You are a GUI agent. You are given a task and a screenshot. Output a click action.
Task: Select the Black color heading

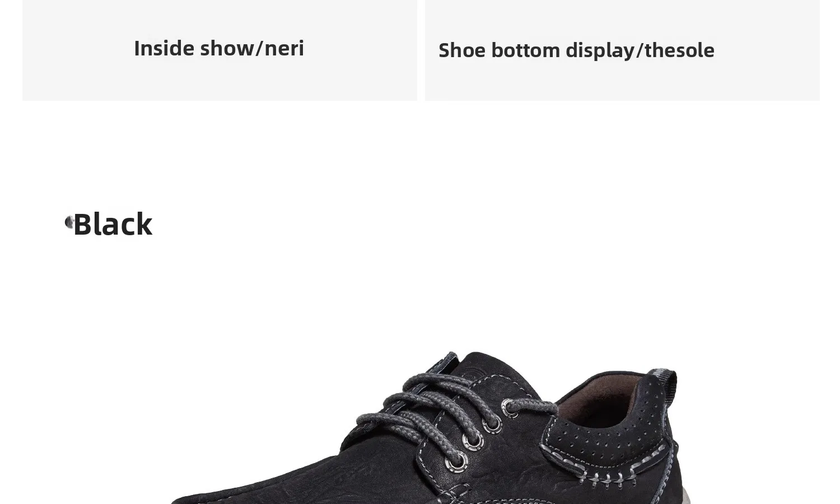tap(113, 224)
